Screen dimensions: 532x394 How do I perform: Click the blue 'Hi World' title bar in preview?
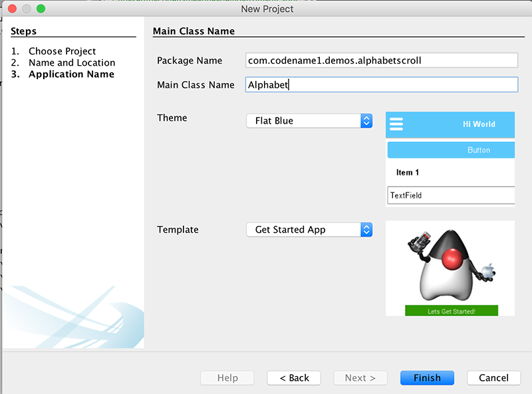point(459,124)
